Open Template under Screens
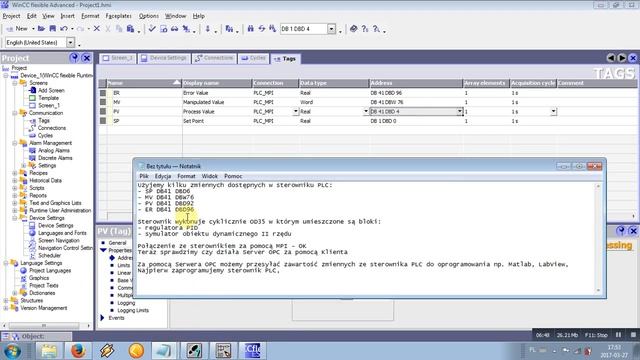The image size is (640, 360). pyautogui.click(x=49, y=98)
